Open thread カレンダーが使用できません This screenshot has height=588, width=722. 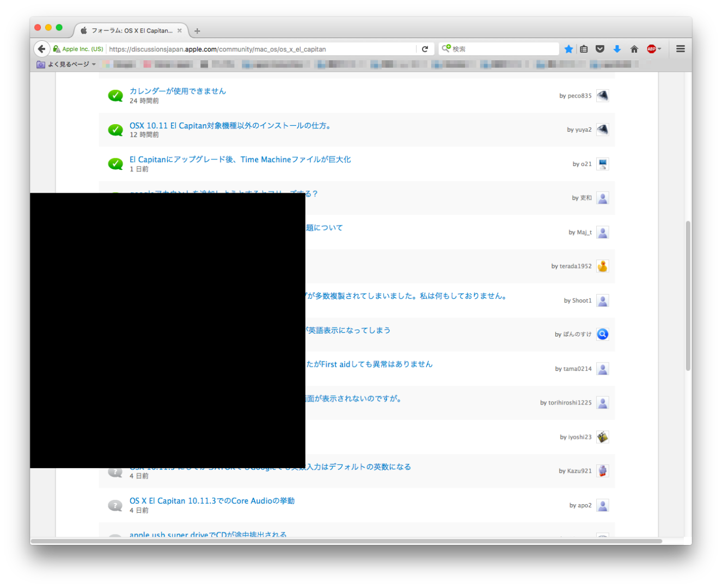click(x=178, y=91)
